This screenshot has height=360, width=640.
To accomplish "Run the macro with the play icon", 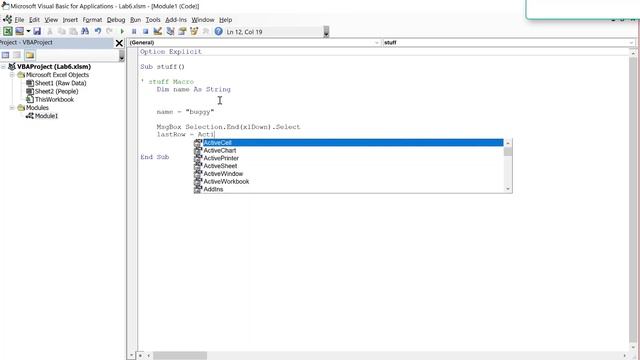I will point(122,31).
